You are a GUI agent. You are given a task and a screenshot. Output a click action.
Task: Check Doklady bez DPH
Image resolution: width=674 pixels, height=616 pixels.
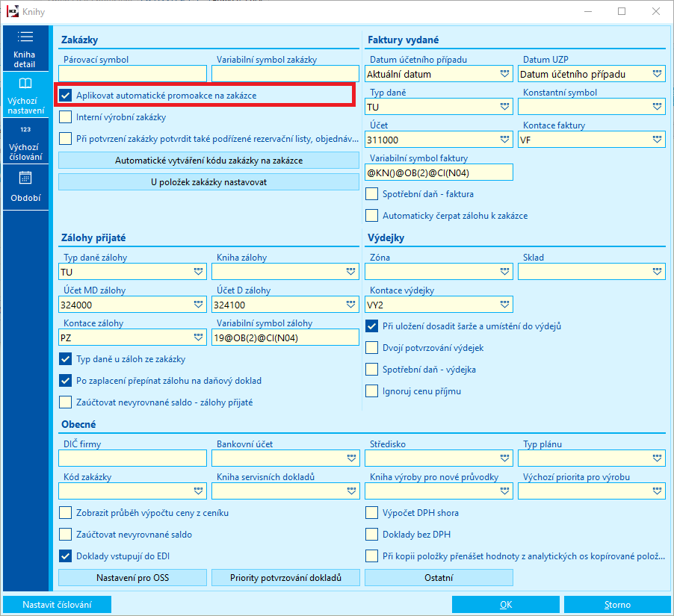click(372, 535)
